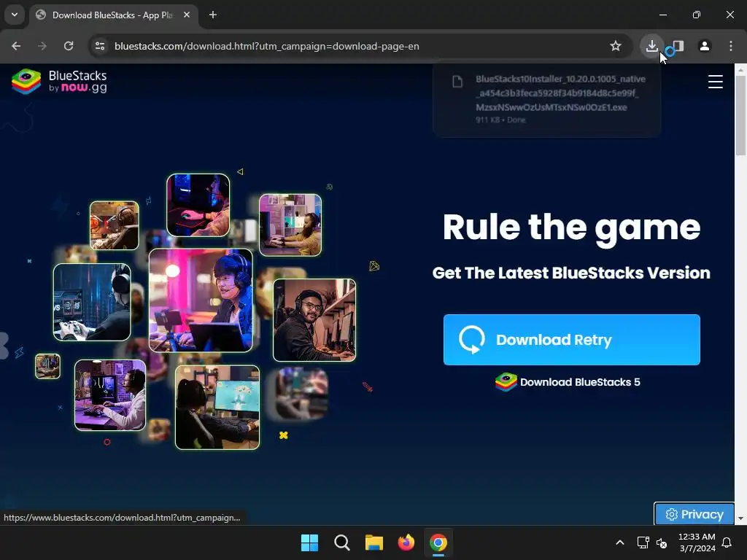Open the notifications bell icon
The height and width of the screenshot is (560, 747).
(x=727, y=542)
